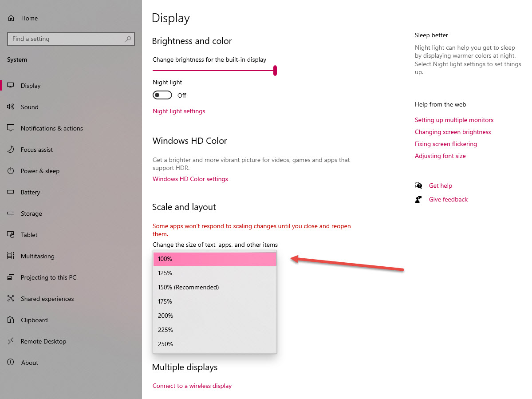Click the Remote Desktop icon
Screen dimensions: 532x399
coord(11,341)
